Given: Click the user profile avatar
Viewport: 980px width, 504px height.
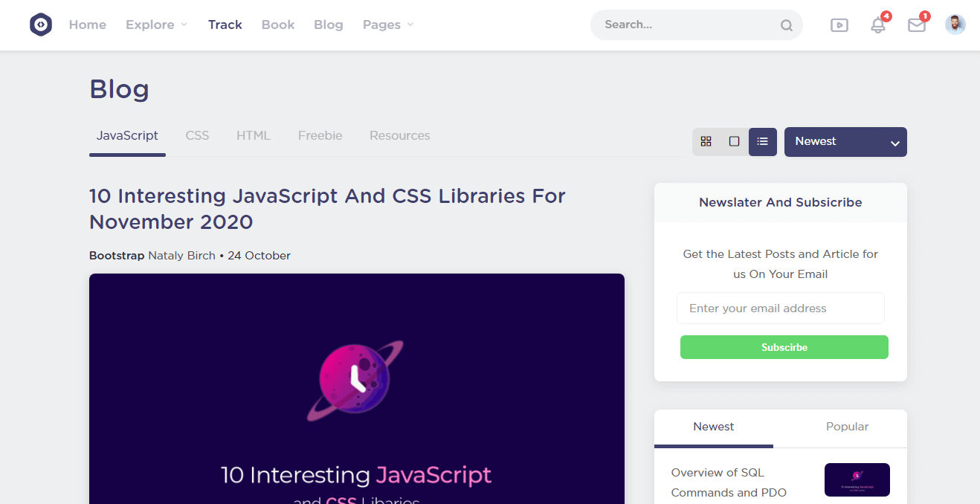Looking at the screenshot, I should (955, 25).
